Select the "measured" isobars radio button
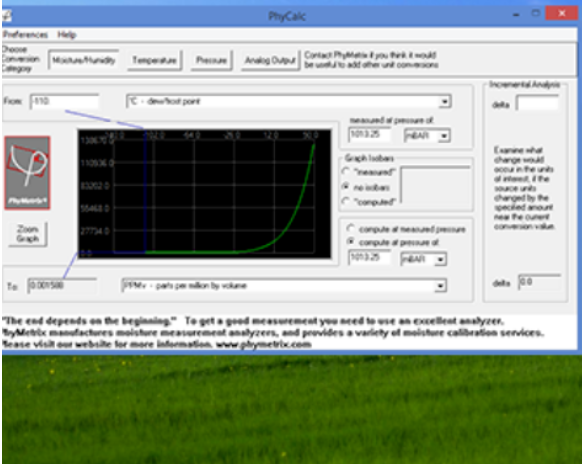Image resolution: width=582 pixels, height=464 pixels. point(346,171)
